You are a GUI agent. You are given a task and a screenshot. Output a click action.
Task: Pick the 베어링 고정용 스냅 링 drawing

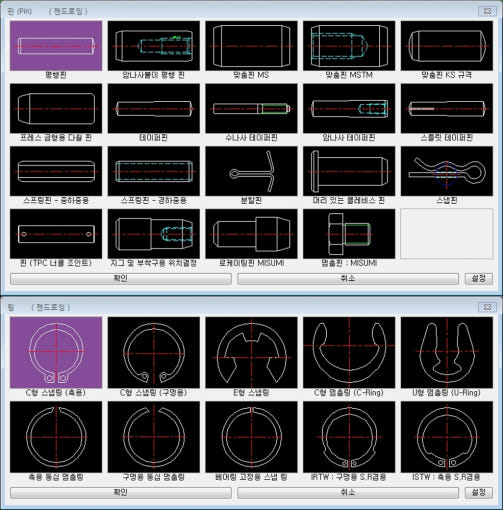[x=251, y=437]
